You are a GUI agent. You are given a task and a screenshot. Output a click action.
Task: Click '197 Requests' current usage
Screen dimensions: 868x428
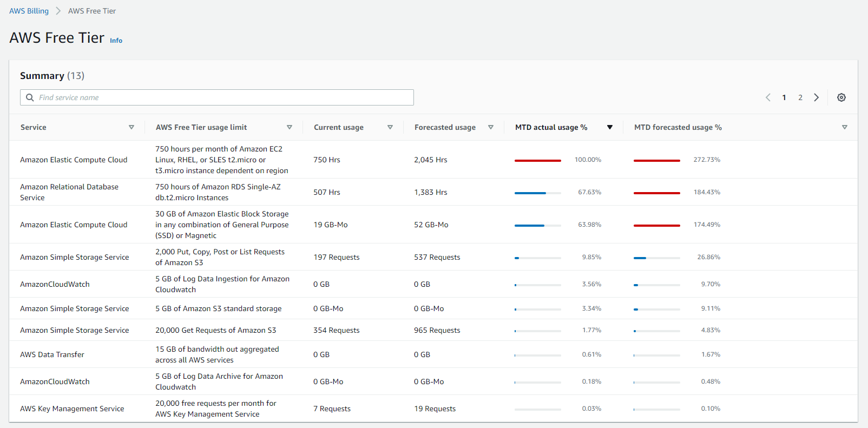pyautogui.click(x=337, y=257)
